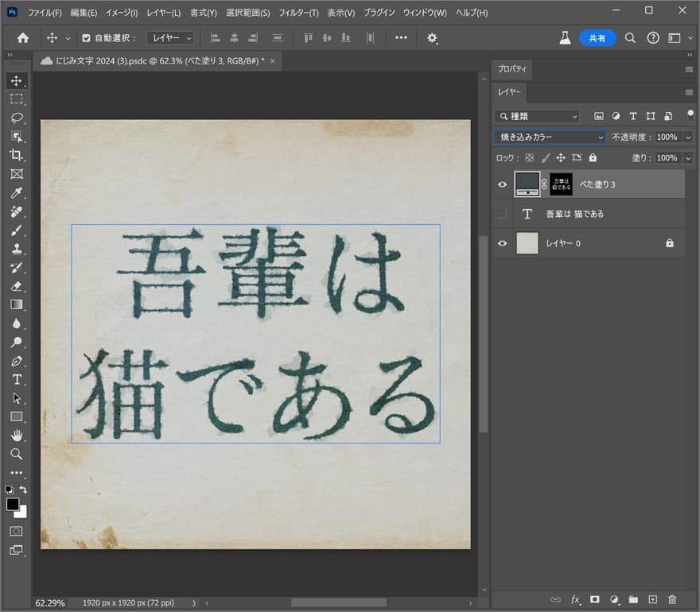700x612 pixels.
Task: Switch to the プロパティ panel tab
Action: [512, 69]
